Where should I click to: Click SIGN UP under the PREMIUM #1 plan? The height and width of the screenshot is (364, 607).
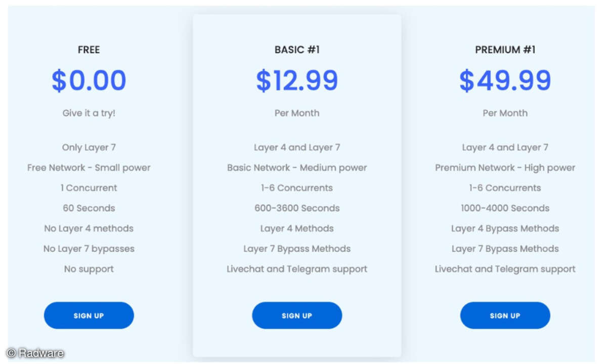point(505,315)
